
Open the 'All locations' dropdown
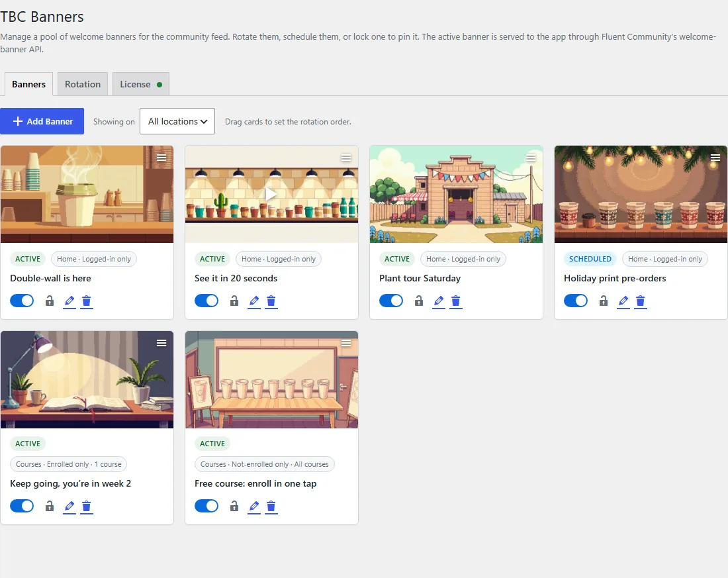point(177,121)
